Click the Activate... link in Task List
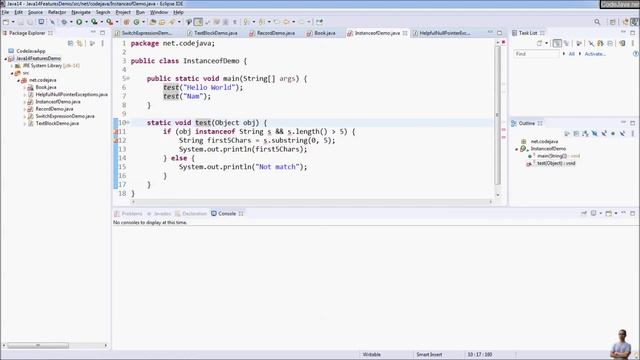Screen dimensions: 640x360 pyautogui.click(x=595, y=54)
